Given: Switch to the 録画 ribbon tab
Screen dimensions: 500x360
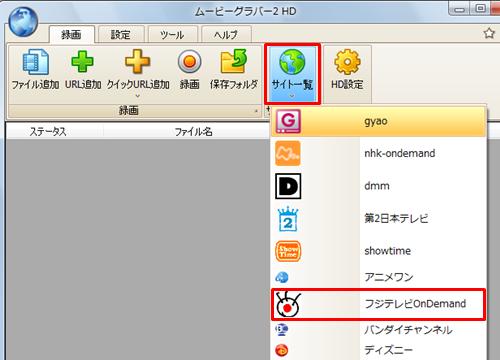Looking at the screenshot, I should point(72,34).
